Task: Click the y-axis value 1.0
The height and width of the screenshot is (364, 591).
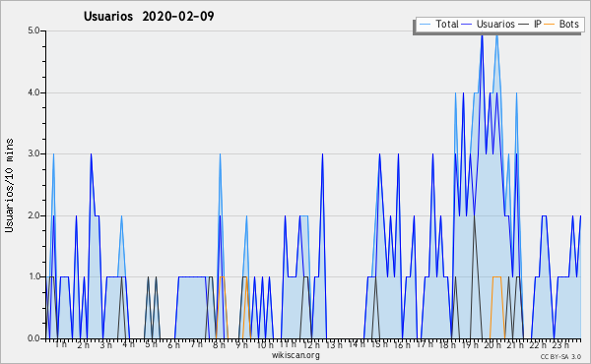Action: click(x=33, y=277)
